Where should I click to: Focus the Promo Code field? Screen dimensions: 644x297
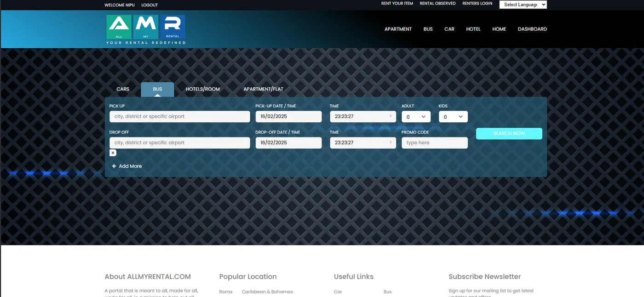435,143
